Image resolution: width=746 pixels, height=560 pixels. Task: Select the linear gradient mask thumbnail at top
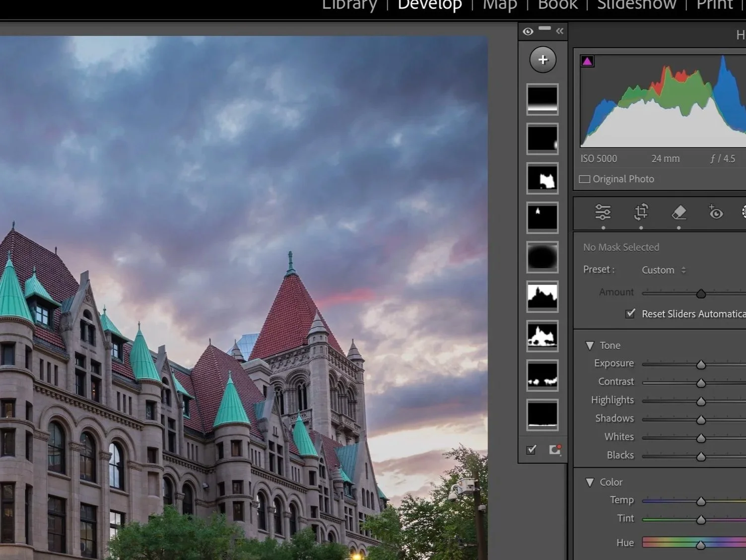coord(542,99)
